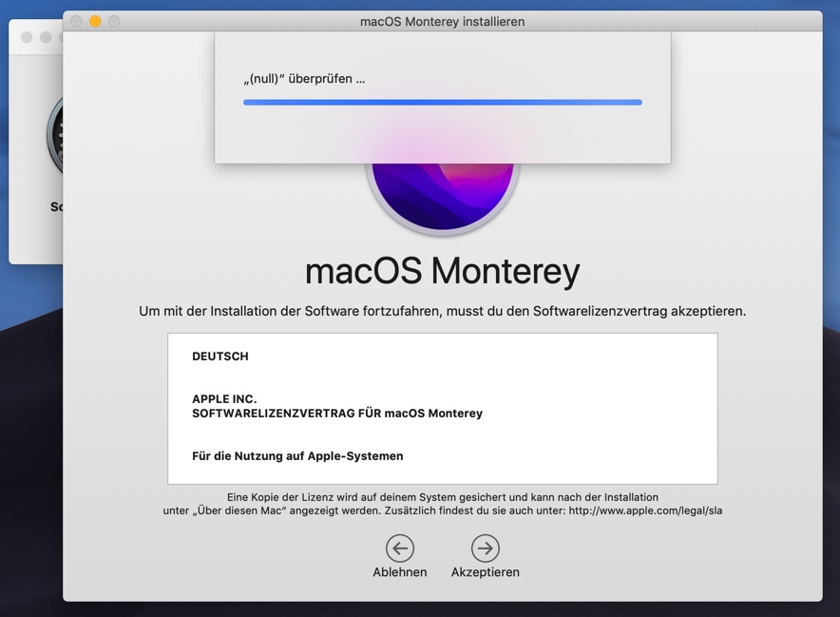Image resolution: width=840 pixels, height=617 pixels.
Task: Click the gray close button of installer window
Action: tap(76, 22)
